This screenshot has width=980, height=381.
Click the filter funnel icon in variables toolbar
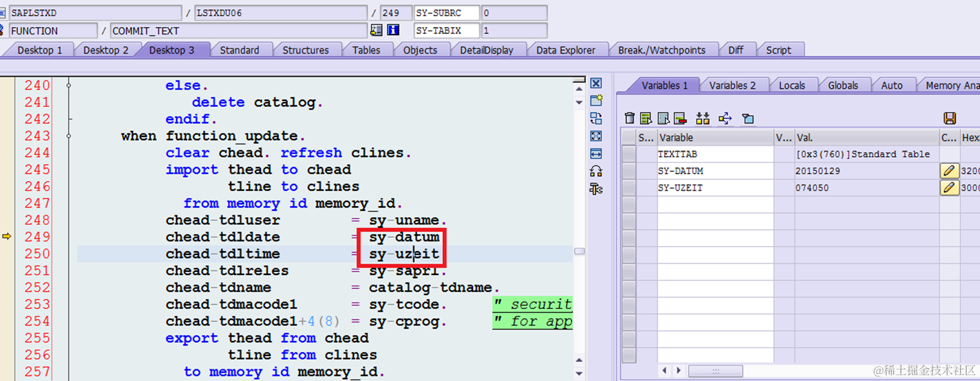coord(747,118)
